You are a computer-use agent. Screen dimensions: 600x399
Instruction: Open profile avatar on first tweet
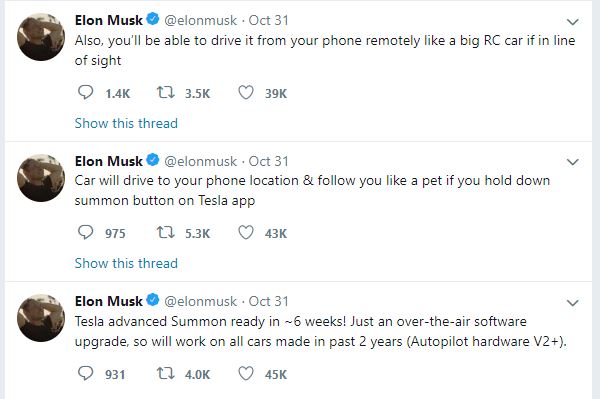click(x=41, y=37)
